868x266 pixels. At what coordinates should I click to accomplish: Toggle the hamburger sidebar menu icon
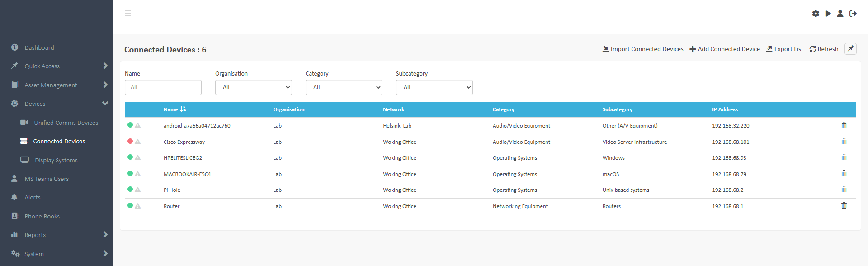click(128, 13)
